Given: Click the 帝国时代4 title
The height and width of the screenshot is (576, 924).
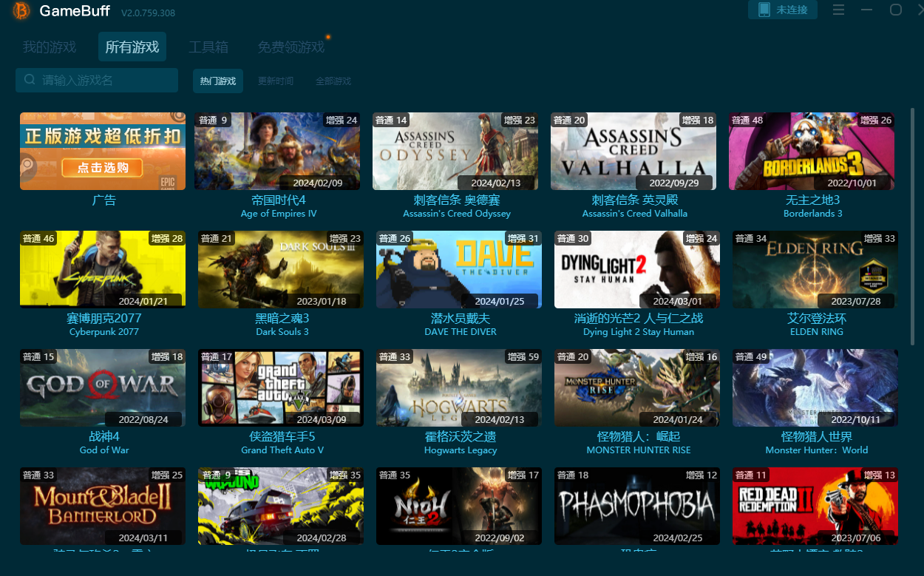Looking at the screenshot, I should [279, 200].
